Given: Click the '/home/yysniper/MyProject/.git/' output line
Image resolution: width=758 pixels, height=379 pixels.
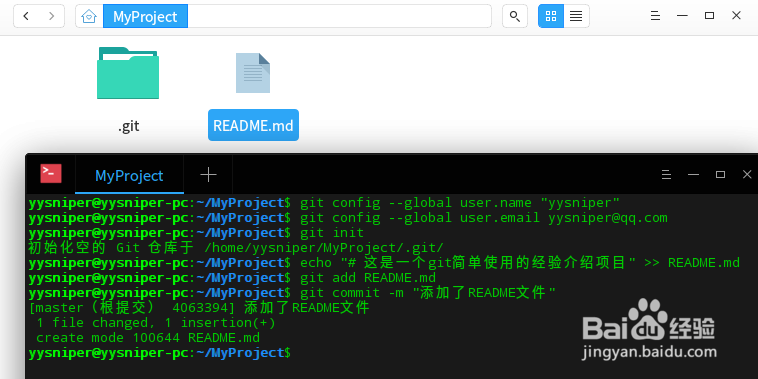Looking at the screenshot, I should click(x=236, y=248).
